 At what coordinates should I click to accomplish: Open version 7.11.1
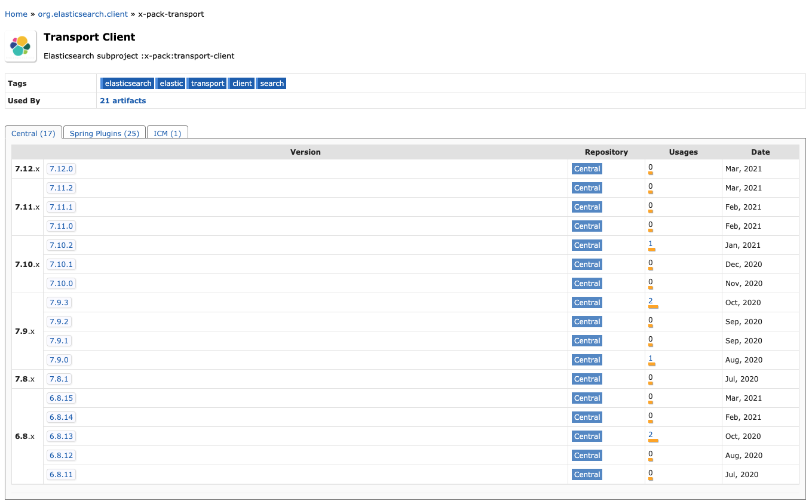61,207
